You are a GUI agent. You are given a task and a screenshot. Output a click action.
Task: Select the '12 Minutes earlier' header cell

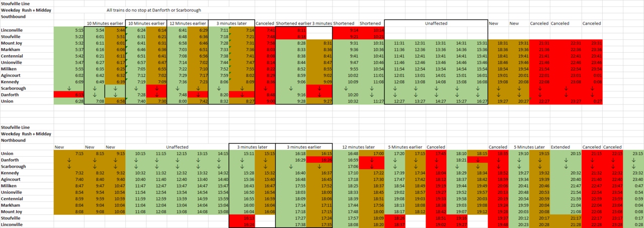[188, 24]
